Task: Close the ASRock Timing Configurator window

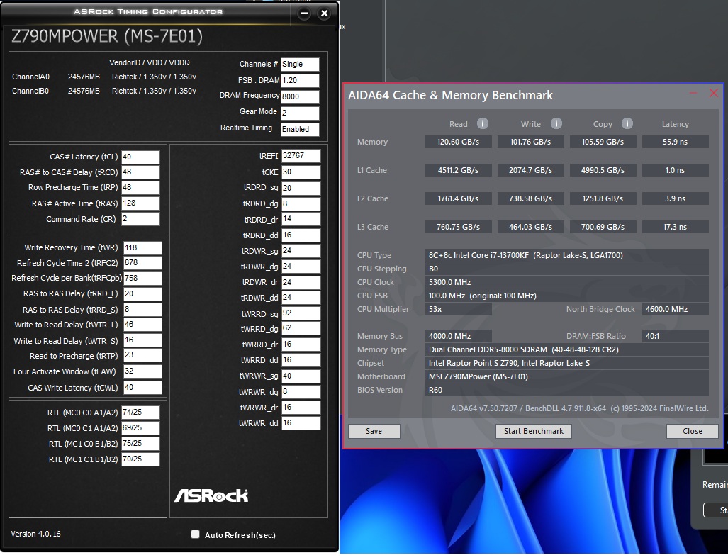Action: (325, 13)
